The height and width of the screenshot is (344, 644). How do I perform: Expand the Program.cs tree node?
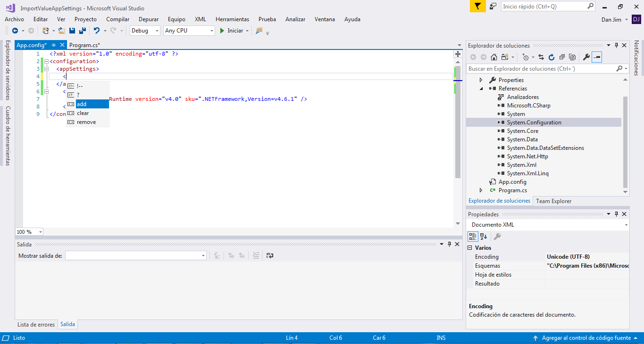[x=481, y=190]
